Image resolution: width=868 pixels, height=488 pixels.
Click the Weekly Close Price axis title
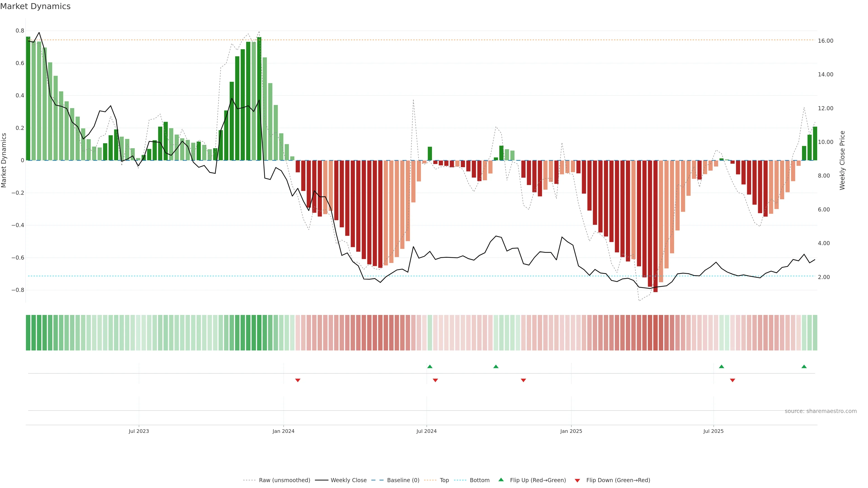click(x=842, y=160)
